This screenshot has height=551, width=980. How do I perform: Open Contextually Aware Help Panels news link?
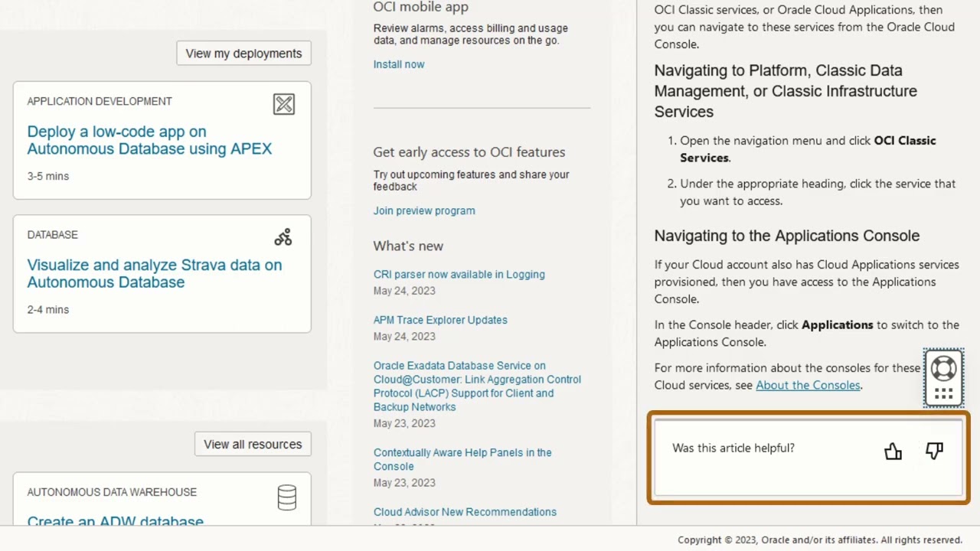coord(462,459)
